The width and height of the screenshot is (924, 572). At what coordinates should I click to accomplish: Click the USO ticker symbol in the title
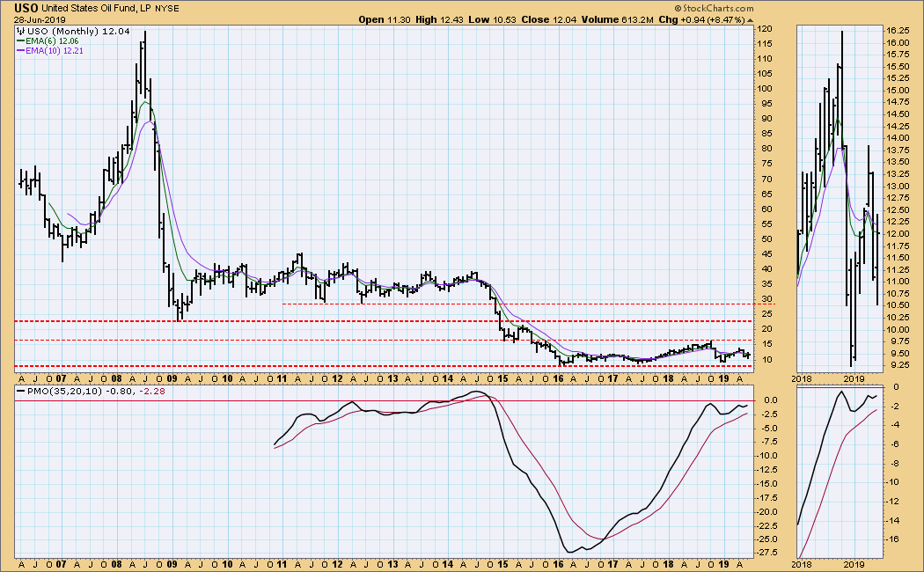(26, 8)
